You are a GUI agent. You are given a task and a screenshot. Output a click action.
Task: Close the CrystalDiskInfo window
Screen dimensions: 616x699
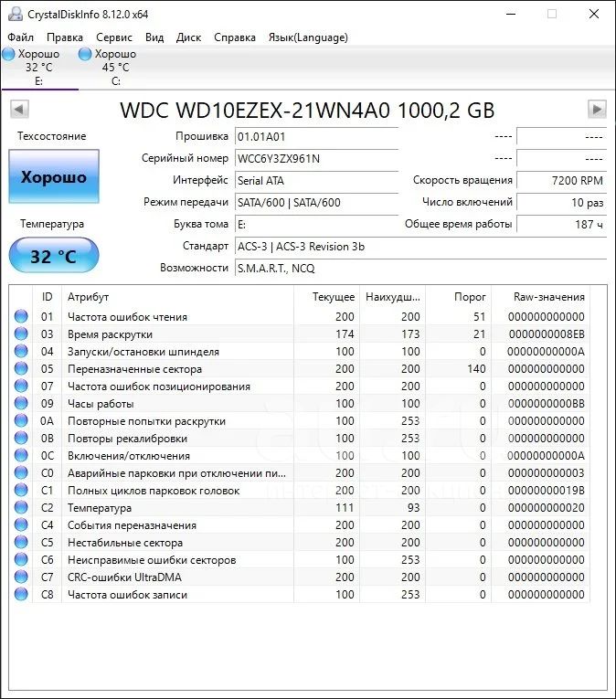[x=594, y=14]
